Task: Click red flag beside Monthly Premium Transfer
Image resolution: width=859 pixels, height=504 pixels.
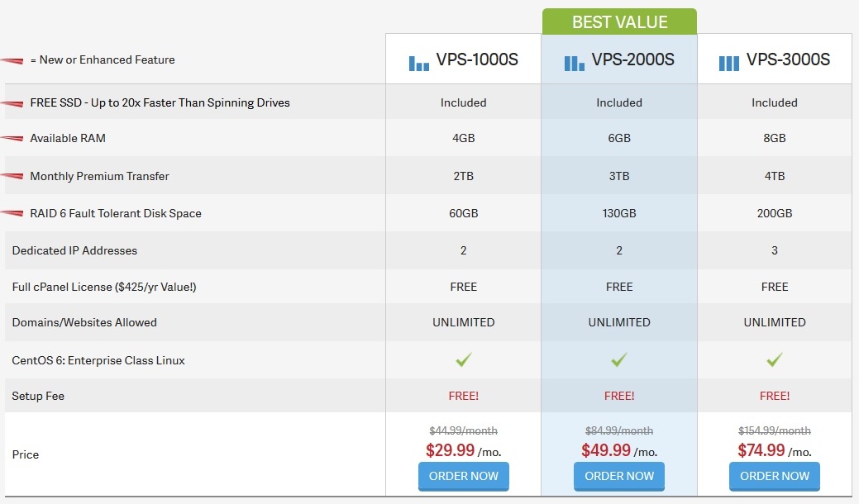Action: pos(12,176)
